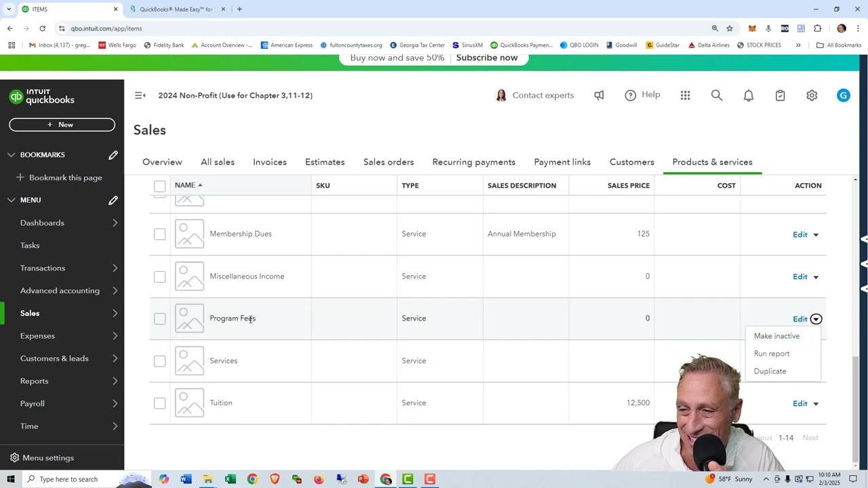Open the Chrome apps grid in bookmarks bar
This screenshot has width=868, height=488.
[12, 45]
